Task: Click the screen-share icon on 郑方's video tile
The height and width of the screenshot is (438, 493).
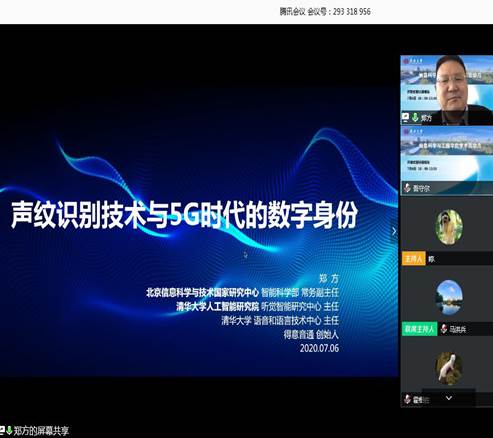Action: 406,117
